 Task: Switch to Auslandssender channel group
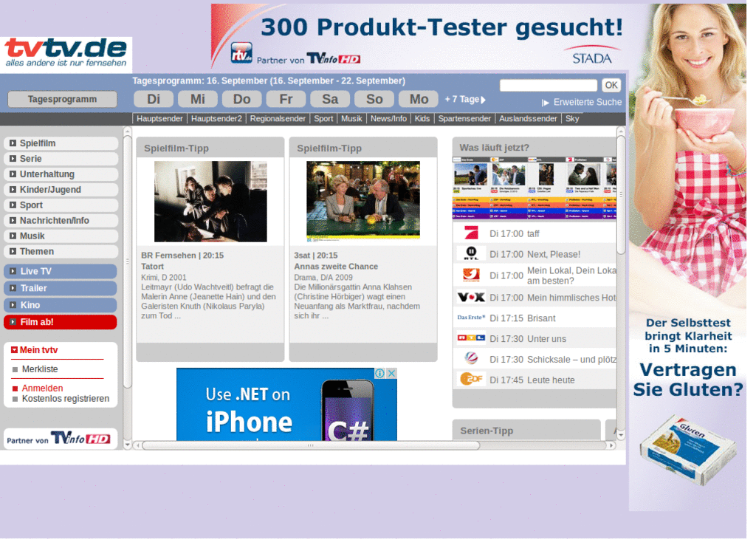[528, 119]
